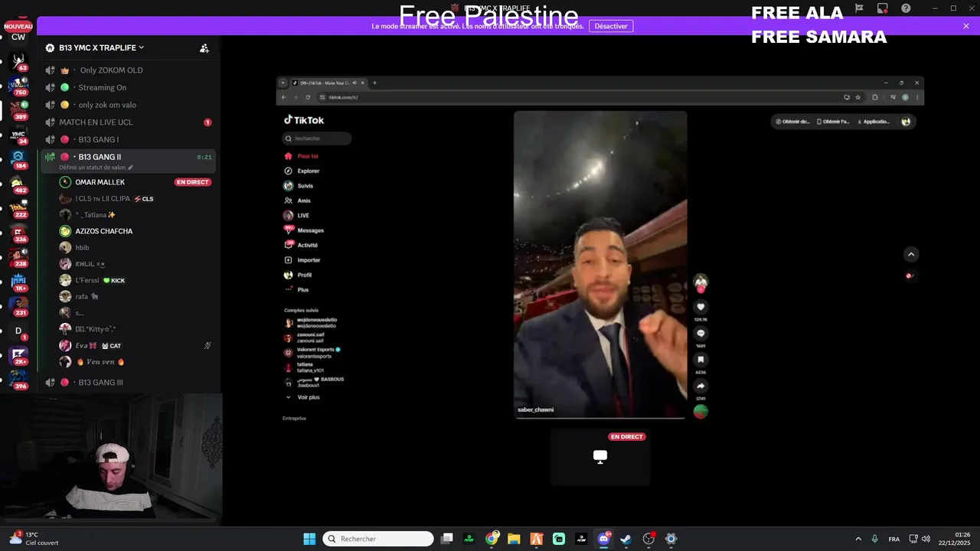
Task: Edit the 'Définir un statut de salon' status
Action: click(96, 168)
